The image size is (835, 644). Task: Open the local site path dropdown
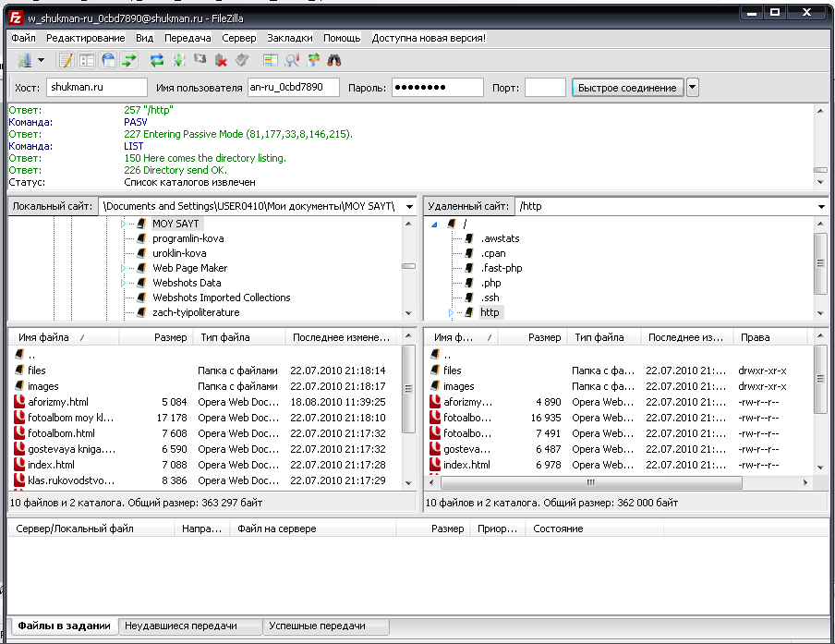pos(409,207)
